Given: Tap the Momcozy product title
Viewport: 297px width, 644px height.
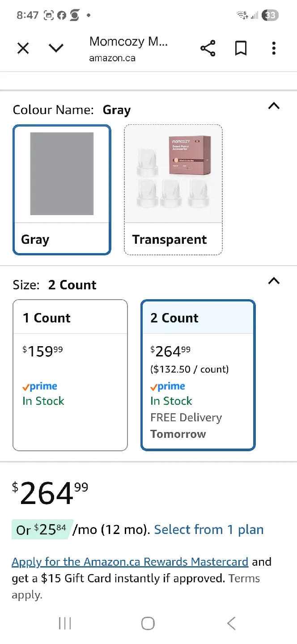Looking at the screenshot, I should (128, 41).
